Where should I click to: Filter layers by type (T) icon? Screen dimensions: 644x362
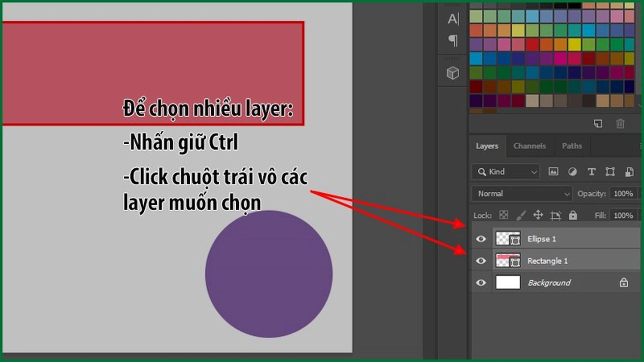coord(591,172)
